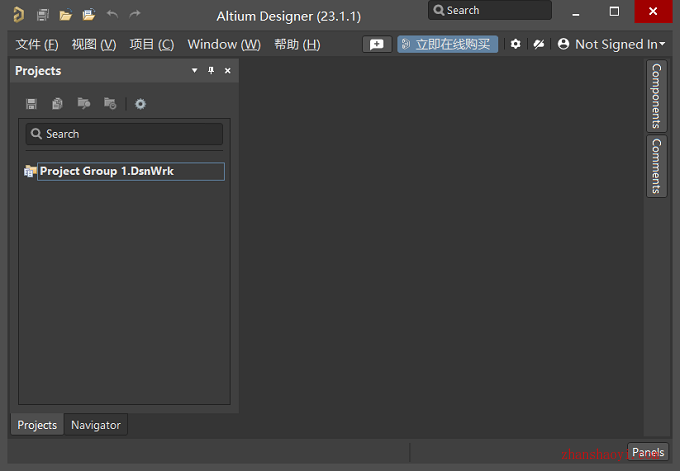Select Project Group 1.DsnWrk in tree
This screenshot has width=680, height=471.
click(131, 171)
